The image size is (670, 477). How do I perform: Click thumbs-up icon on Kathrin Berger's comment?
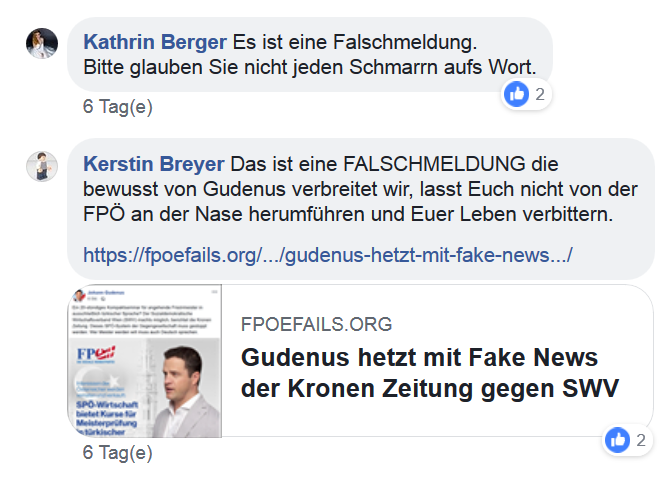(x=517, y=94)
